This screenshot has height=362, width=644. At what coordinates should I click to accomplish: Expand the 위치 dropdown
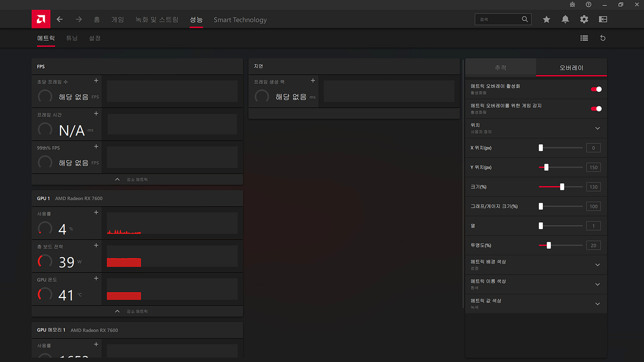(597, 128)
